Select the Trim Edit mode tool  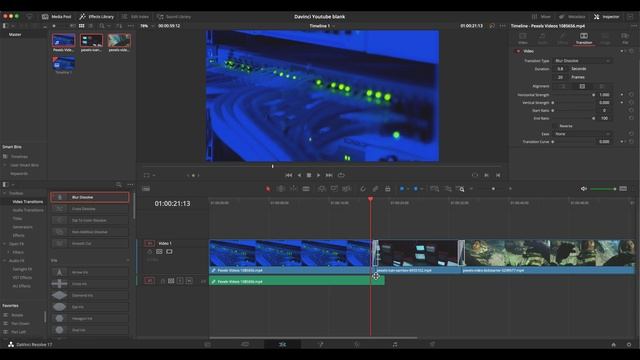(280, 189)
